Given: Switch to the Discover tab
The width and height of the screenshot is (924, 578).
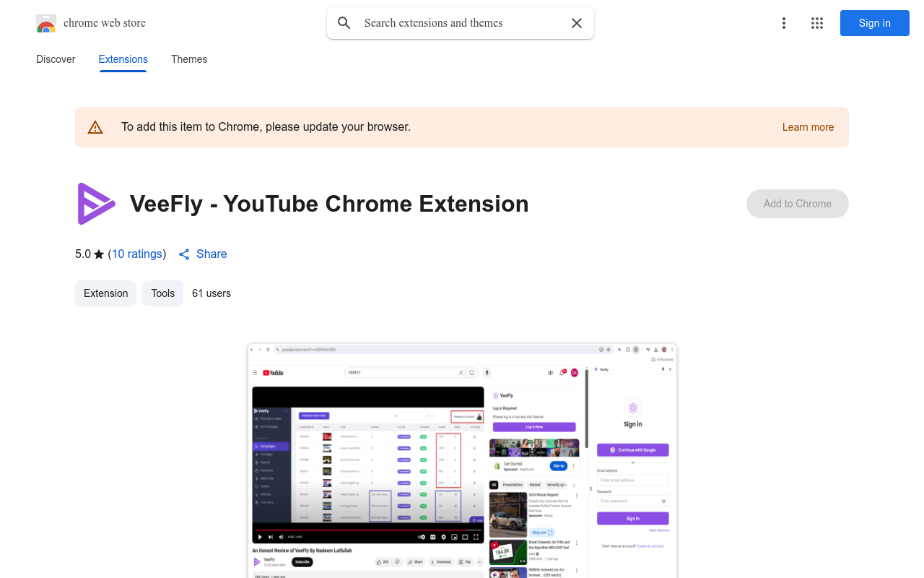Looking at the screenshot, I should (x=56, y=59).
